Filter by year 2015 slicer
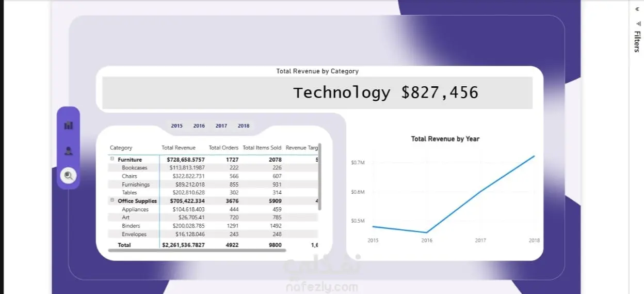Screen dimensions: 644x294 [177, 126]
